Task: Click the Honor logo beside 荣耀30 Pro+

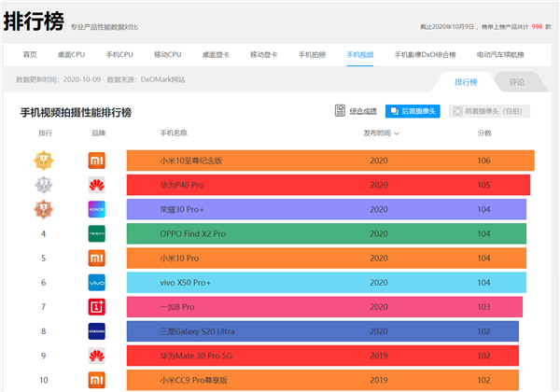Action: pos(97,209)
